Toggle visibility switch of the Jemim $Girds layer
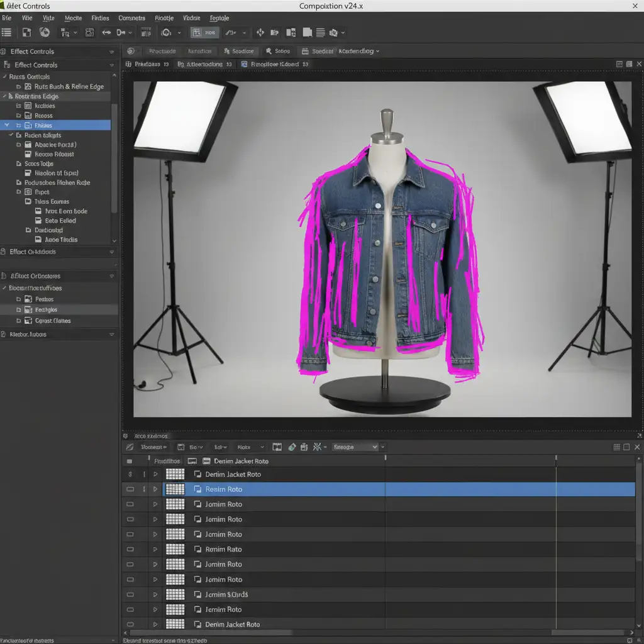644x644 pixels. 130,594
